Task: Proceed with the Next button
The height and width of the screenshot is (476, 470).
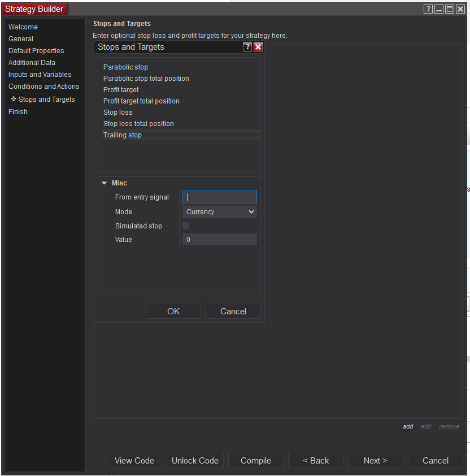Action: click(x=376, y=461)
